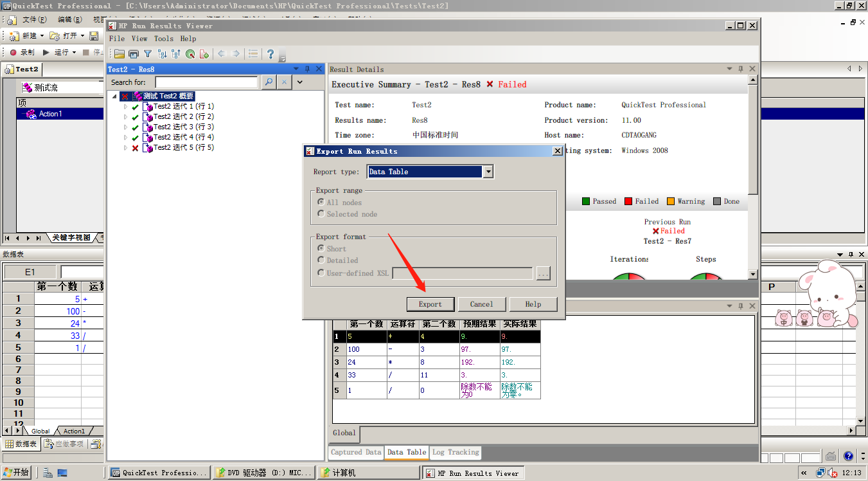The width and height of the screenshot is (868, 481).
Task: Open the 新建 dropdown arrow in QuickTest
Action: [42, 36]
